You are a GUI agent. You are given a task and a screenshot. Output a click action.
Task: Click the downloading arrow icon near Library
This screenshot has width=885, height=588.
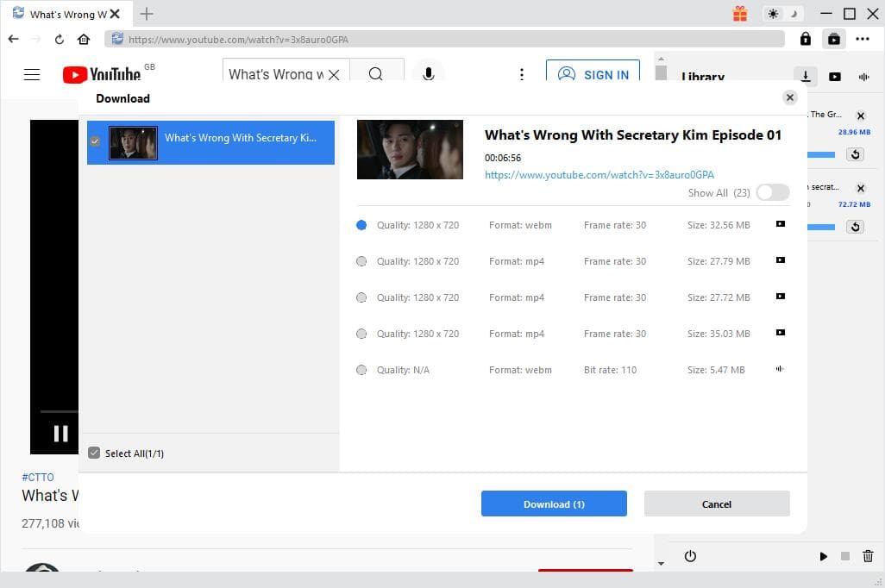(805, 77)
